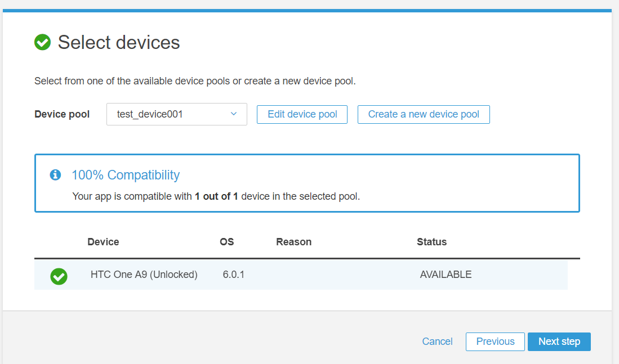The width and height of the screenshot is (619, 364).
Task: Click the availability check icon in the device row
Action: tap(59, 276)
